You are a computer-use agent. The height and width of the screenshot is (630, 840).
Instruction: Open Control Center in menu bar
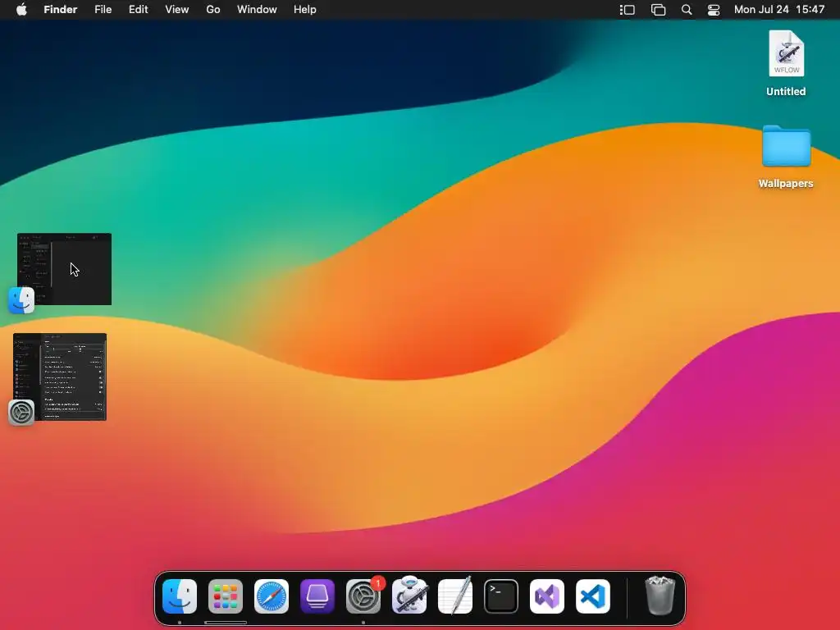[714, 10]
